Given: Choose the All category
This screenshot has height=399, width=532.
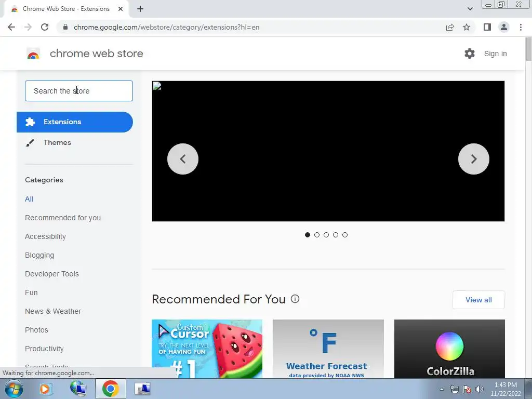Looking at the screenshot, I should (x=29, y=199).
